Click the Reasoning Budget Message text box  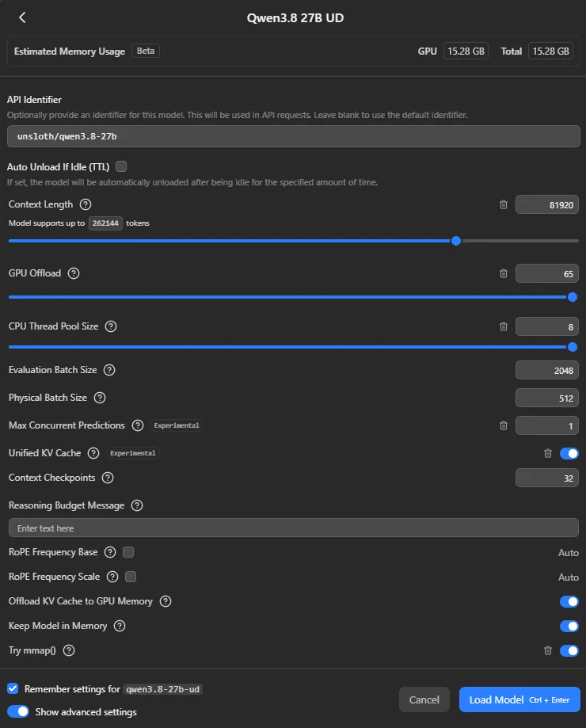pos(293,528)
